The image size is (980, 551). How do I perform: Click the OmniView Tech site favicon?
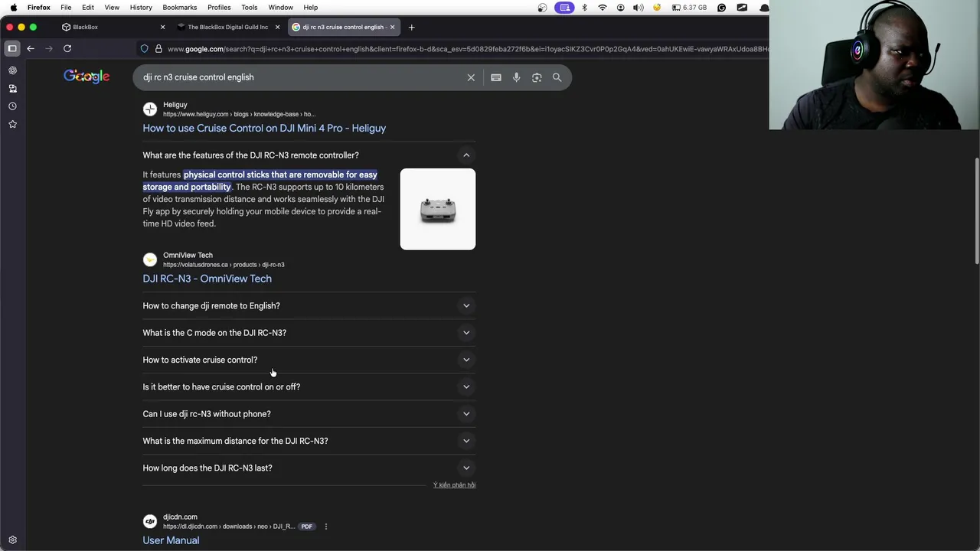[x=150, y=259]
